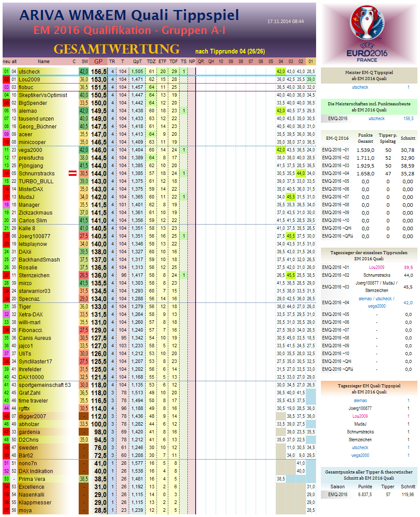
Task: Click the TDZ column header
Action: (x=151, y=61)
